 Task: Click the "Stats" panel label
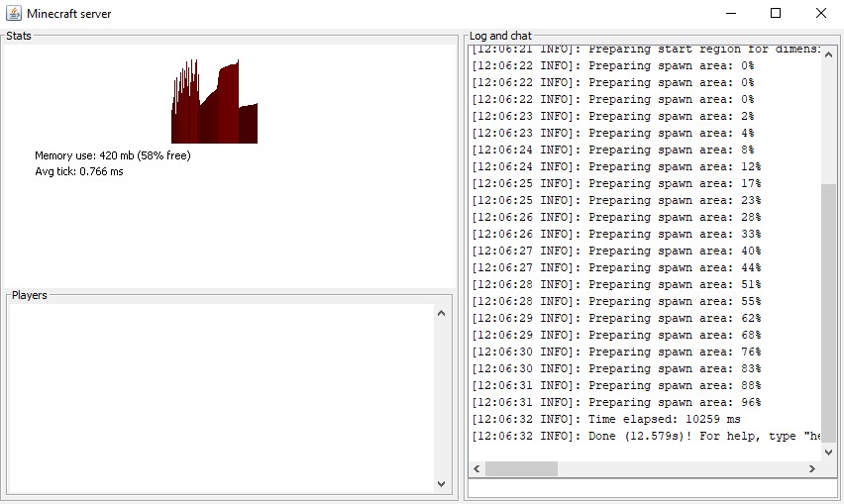(x=19, y=36)
